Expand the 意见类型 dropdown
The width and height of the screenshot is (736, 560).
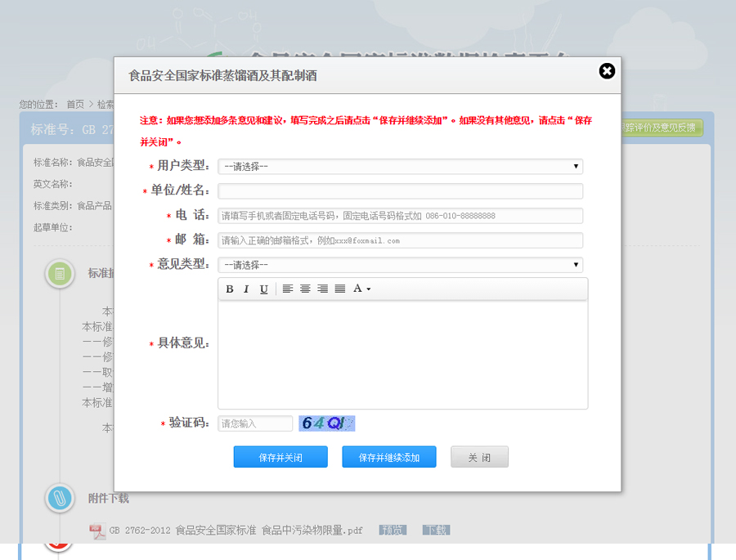(400, 265)
